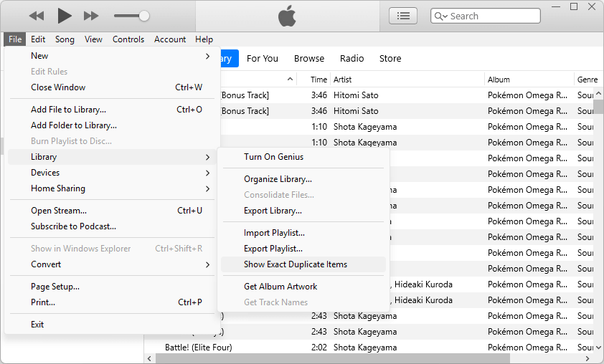This screenshot has height=364, width=604.
Task: Click the vertical scrollbar up arrow
Action: (598, 93)
